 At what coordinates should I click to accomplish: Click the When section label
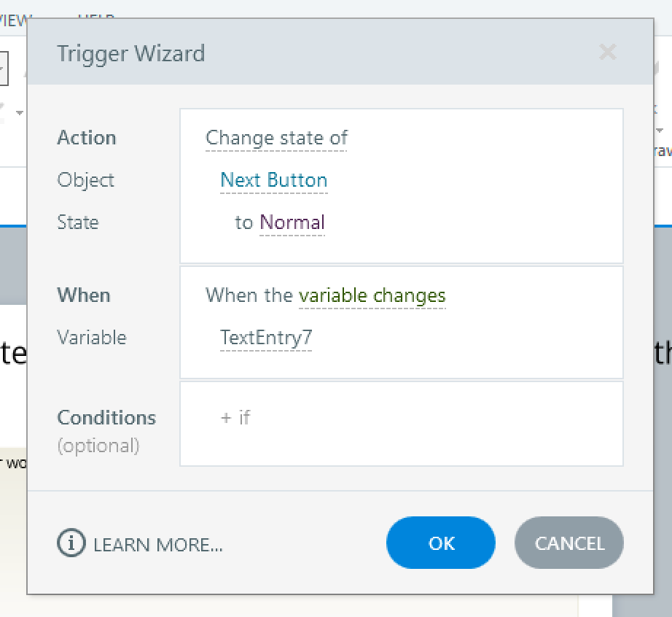pyautogui.click(x=84, y=295)
